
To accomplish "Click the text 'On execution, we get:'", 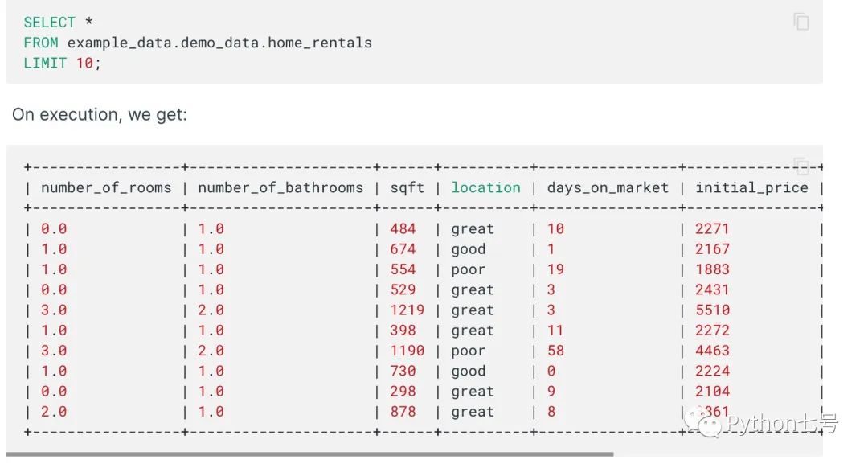I will 100,114.
